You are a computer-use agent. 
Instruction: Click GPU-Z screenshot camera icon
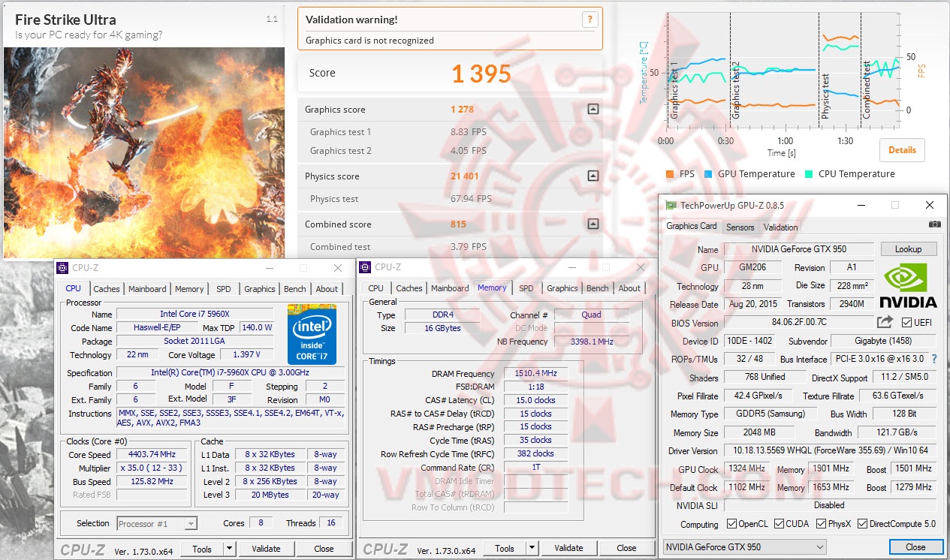934,224
